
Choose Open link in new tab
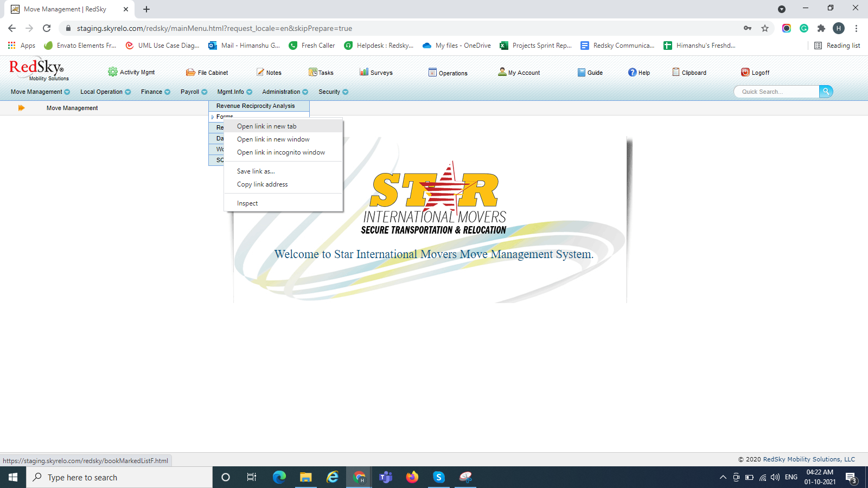pos(283,126)
